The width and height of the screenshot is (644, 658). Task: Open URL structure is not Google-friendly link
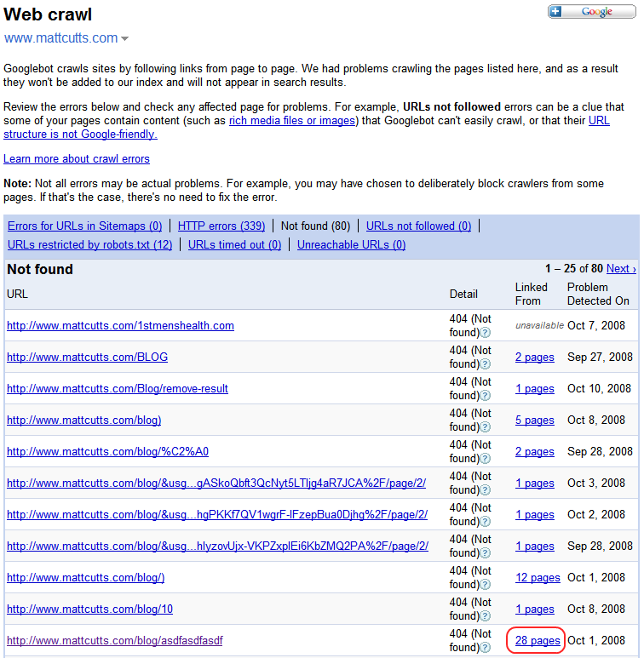tap(80, 134)
